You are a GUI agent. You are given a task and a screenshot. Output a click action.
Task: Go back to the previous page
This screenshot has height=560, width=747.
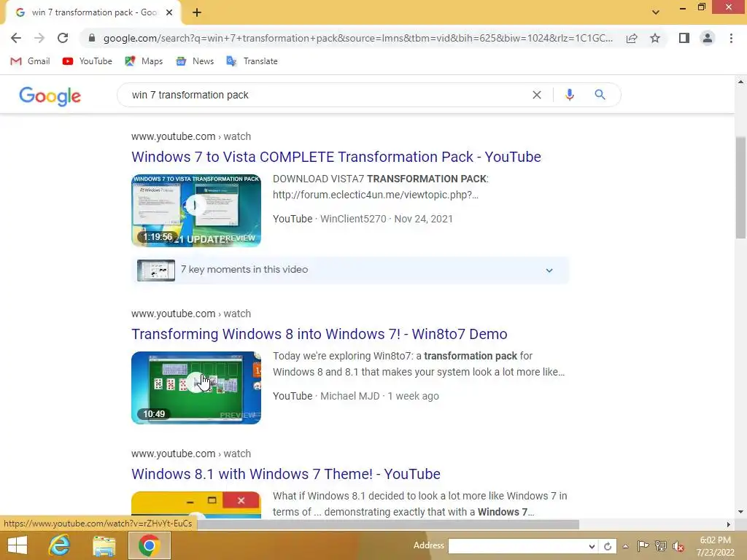click(x=16, y=38)
